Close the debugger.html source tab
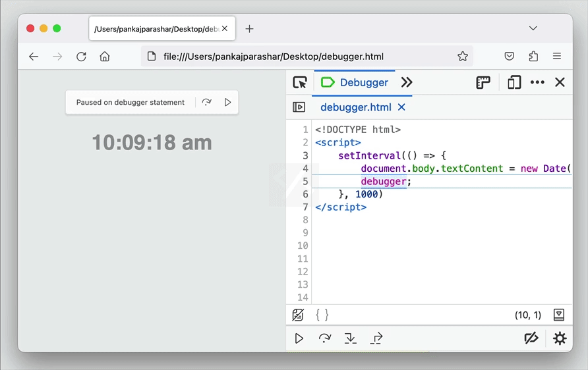The width and height of the screenshot is (588, 370). [x=401, y=107]
